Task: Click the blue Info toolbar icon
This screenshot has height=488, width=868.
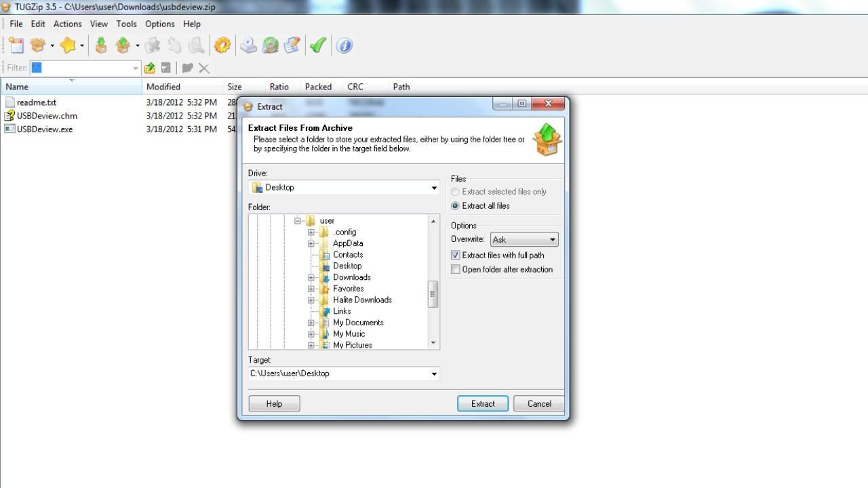Action: pyautogui.click(x=344, y=45)
